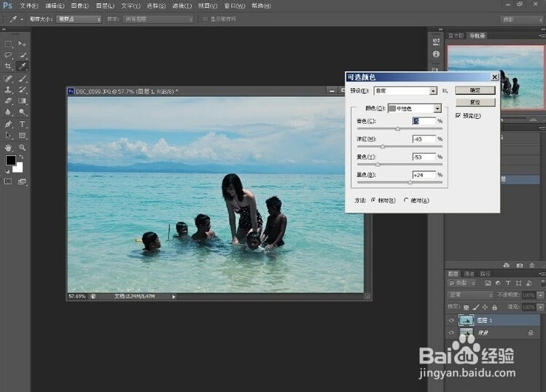Open the layer filter type dropdown
Image resolution: width=546 pixels, height=392 pixels.
click(x=461, y=283)
